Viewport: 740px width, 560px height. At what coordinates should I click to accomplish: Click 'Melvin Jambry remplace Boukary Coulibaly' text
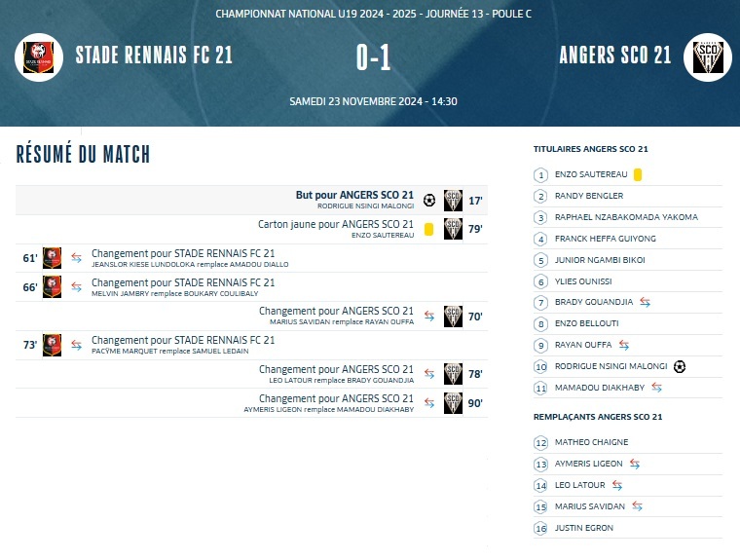tap(174, 294)
